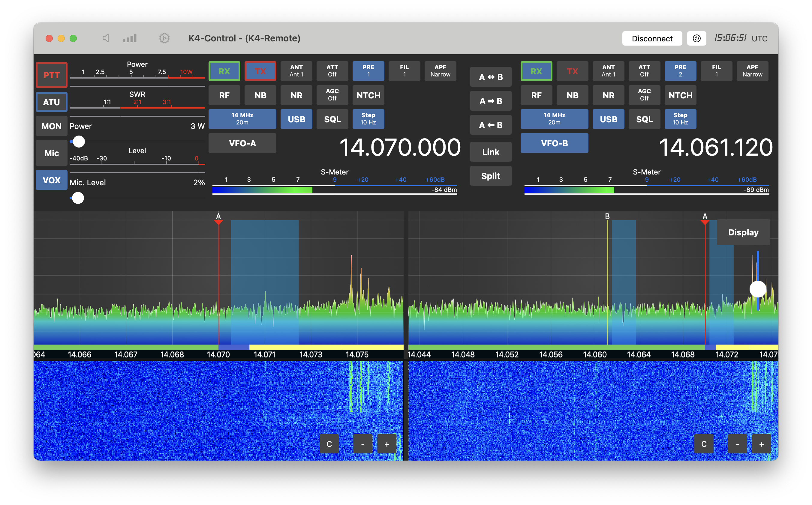Viewport: 812px width, 505px height.
Task: Toggle VFO-B TX button
Action: pyautogui.click(x=573, y=71)
